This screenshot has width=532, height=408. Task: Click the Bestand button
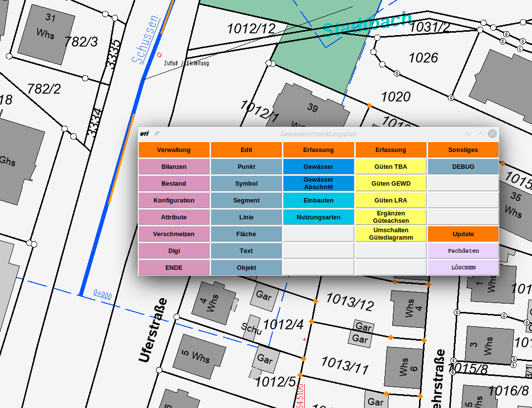[174, 184]
